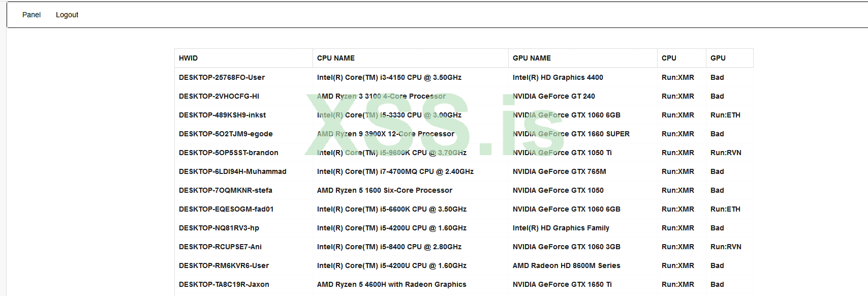The width and height of the screenshot is (868, 296).
Task: Click the GPU NAME column header
Action: (532, 58)
